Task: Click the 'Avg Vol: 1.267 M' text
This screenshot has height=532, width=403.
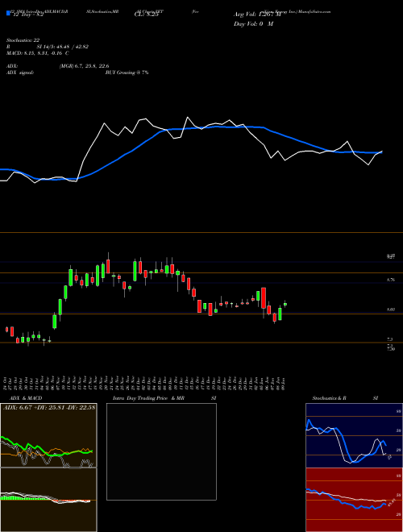Action: [x=256, y=15]
